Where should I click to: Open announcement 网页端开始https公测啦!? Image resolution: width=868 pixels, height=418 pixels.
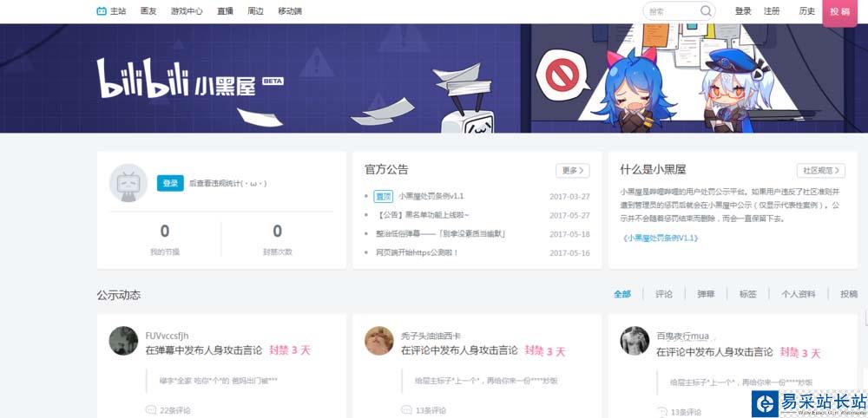click(x=417, y=252)
